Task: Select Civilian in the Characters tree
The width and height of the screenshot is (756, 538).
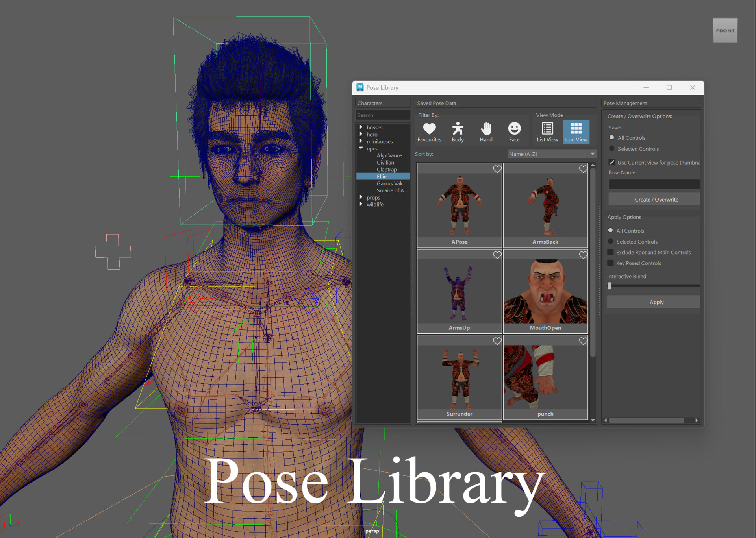Action: tap(385, 162)
